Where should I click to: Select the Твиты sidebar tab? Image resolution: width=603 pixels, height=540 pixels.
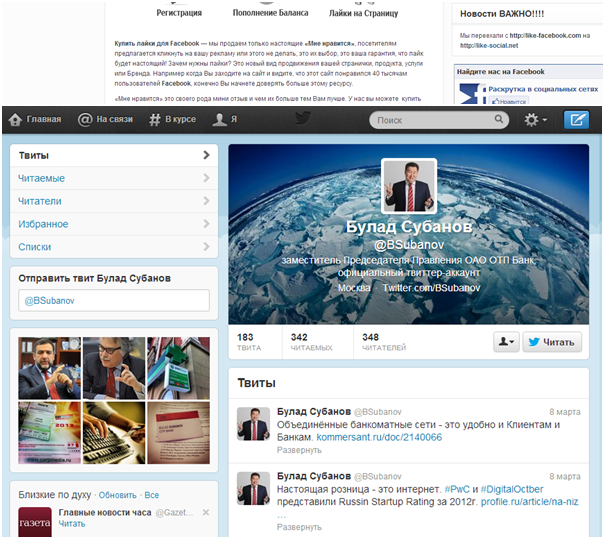click(x=114, y=155)
